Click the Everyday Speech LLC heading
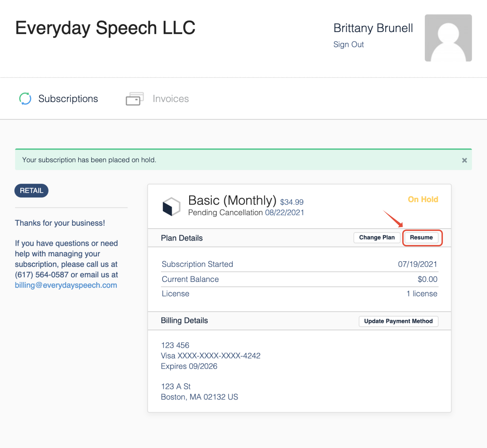487x448 pixels. [105, 28]
